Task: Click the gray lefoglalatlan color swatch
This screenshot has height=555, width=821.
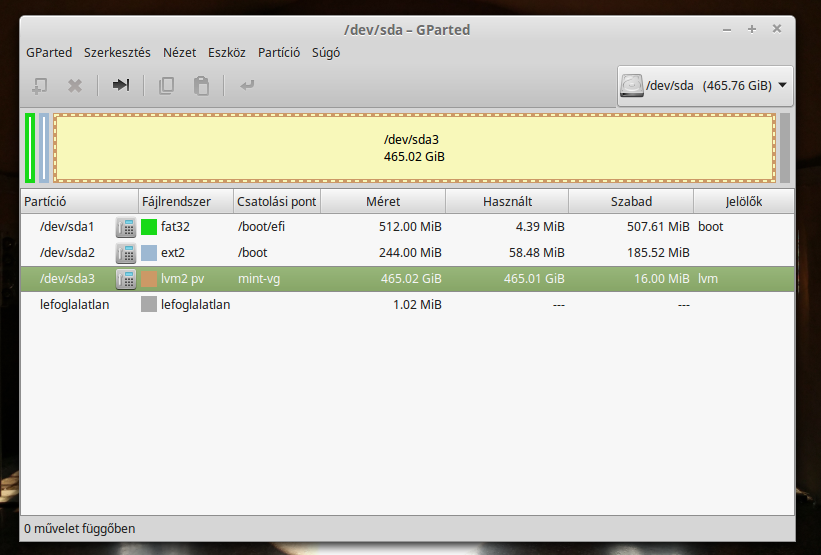Action: (x=149, y=305)
